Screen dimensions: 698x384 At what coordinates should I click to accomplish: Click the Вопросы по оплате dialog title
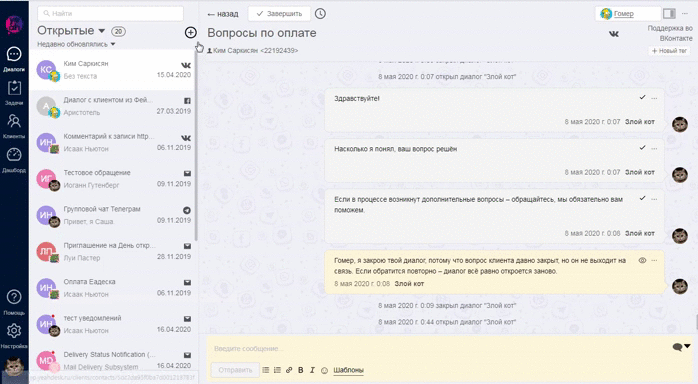[x=262, y=33]
